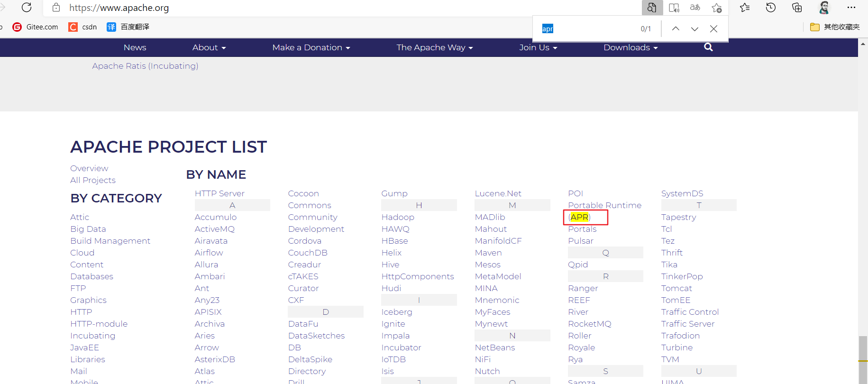Open Apache Ratis (Incubating) link
Image resolution: width=868 pixels, height=384 pixels.
[145, 66]
